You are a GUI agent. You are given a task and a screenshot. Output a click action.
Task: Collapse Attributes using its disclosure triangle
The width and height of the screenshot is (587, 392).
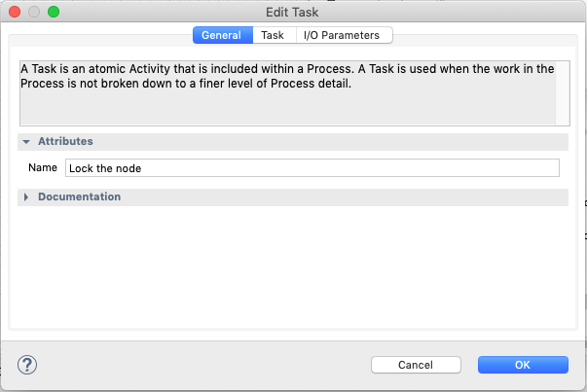[26, 141]
